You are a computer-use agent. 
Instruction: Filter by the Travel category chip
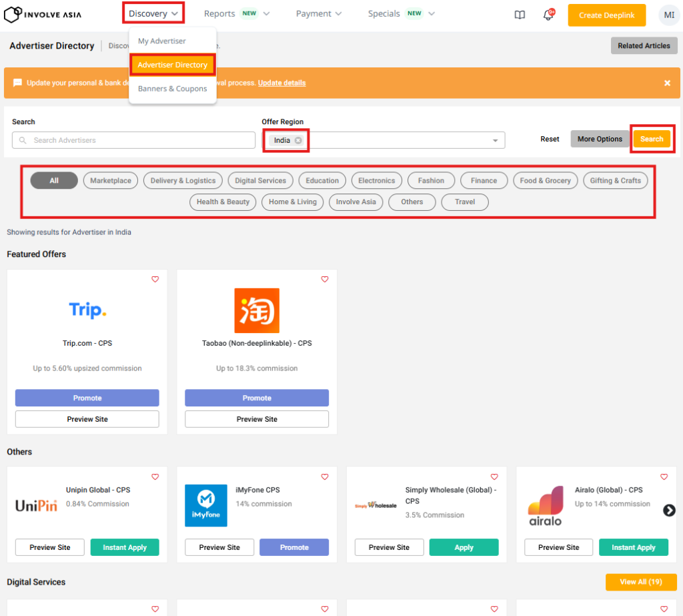click(465, 202)
